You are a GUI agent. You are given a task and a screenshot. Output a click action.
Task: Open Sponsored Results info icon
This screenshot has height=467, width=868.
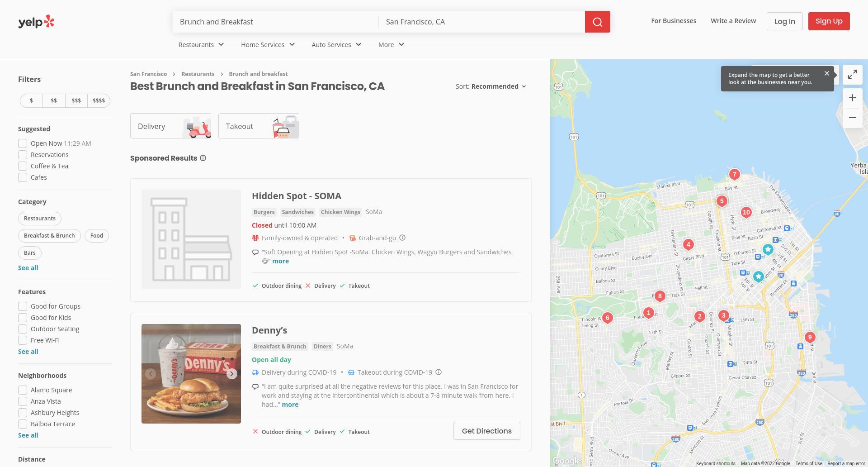(x=203, y=158)
